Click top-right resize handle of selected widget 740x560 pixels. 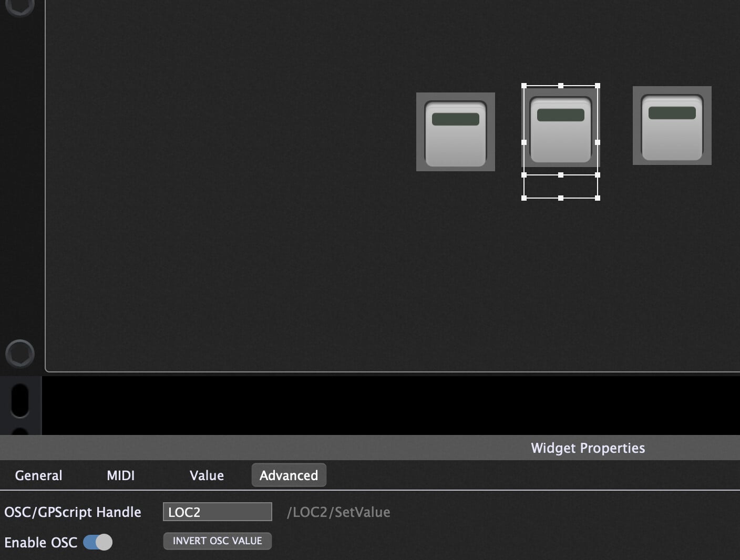pos(598,86)
